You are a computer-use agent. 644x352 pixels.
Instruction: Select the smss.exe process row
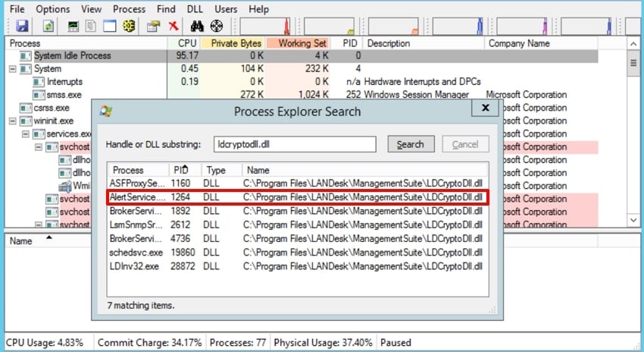point(302,95)
